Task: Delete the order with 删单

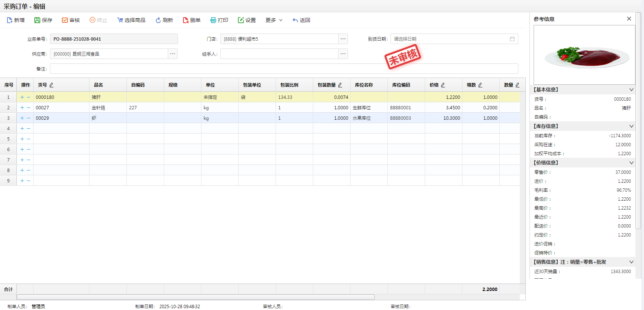Action: point(186,20)
